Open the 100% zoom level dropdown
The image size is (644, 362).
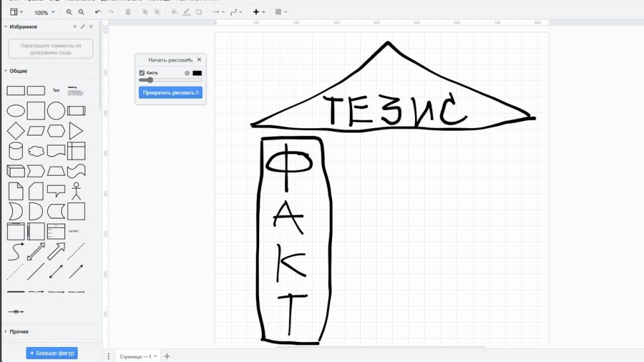coord(44,13)
